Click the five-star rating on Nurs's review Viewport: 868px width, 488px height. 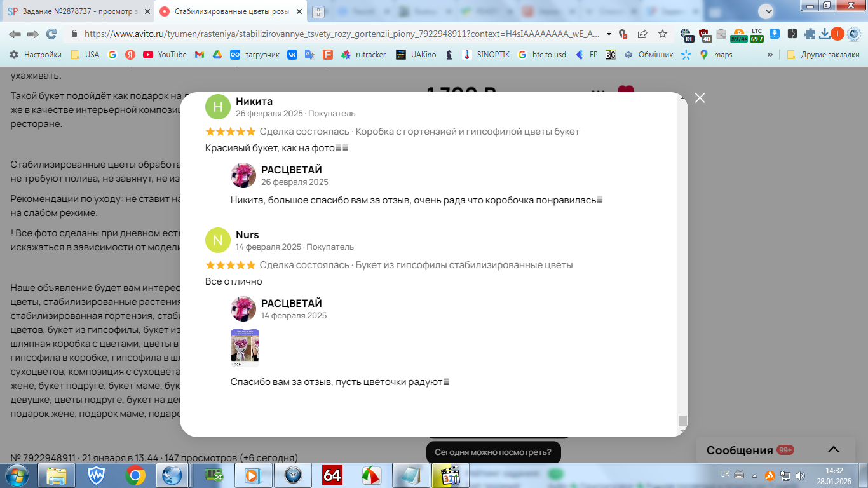pos(230,265)
